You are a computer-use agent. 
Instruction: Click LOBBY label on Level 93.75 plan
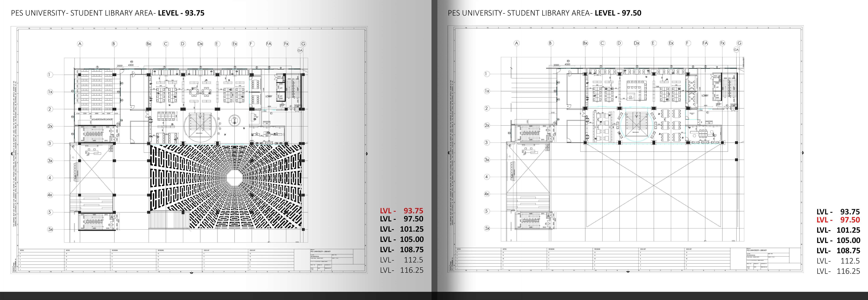point(269,96)
